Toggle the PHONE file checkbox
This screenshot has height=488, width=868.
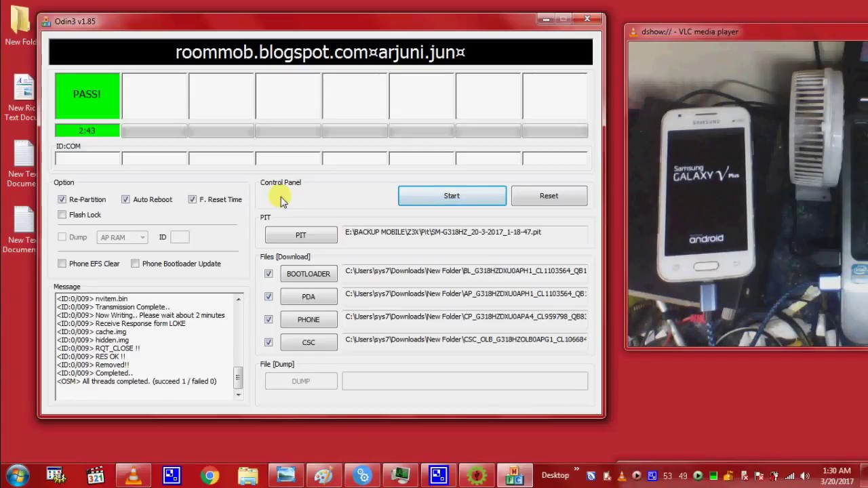[x=269, y=319]
